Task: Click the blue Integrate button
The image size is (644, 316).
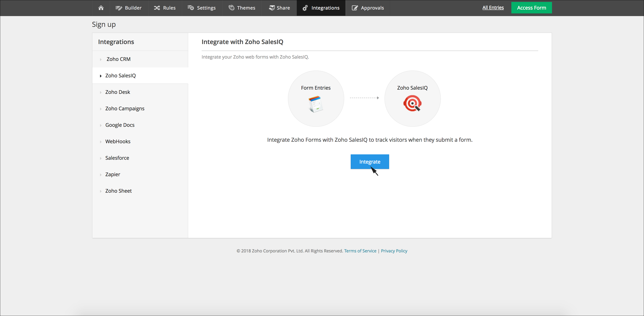Action: (370, 162)
